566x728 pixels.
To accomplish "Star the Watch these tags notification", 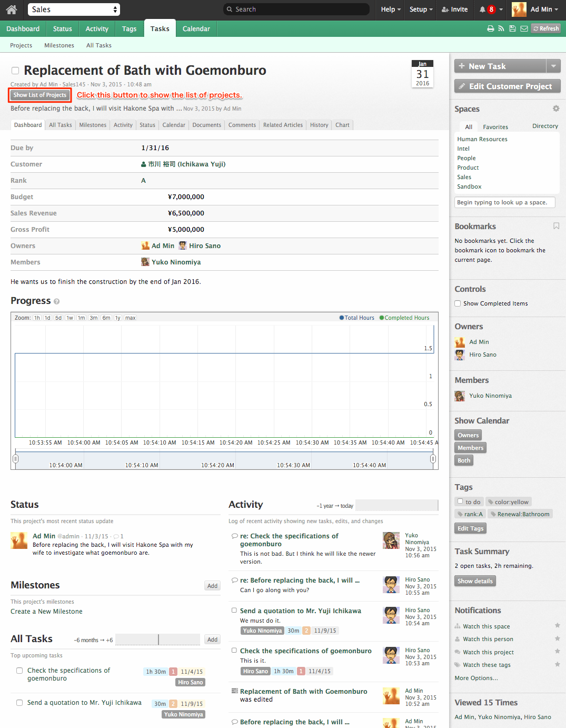I will click(557, 664).
